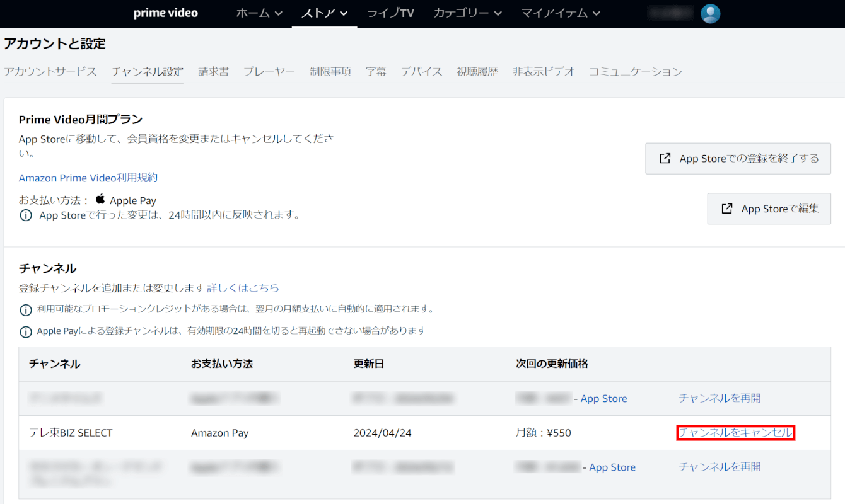Click the お支払い方法 column header

click(x=222, y=364)
